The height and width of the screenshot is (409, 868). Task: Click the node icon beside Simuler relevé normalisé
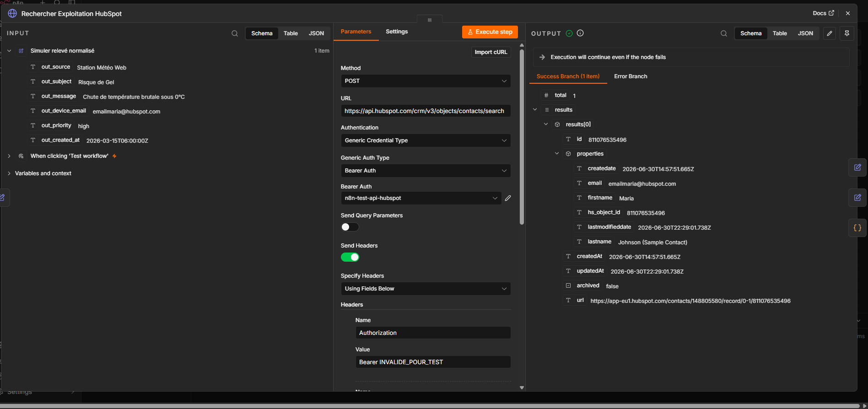[21, 51]
